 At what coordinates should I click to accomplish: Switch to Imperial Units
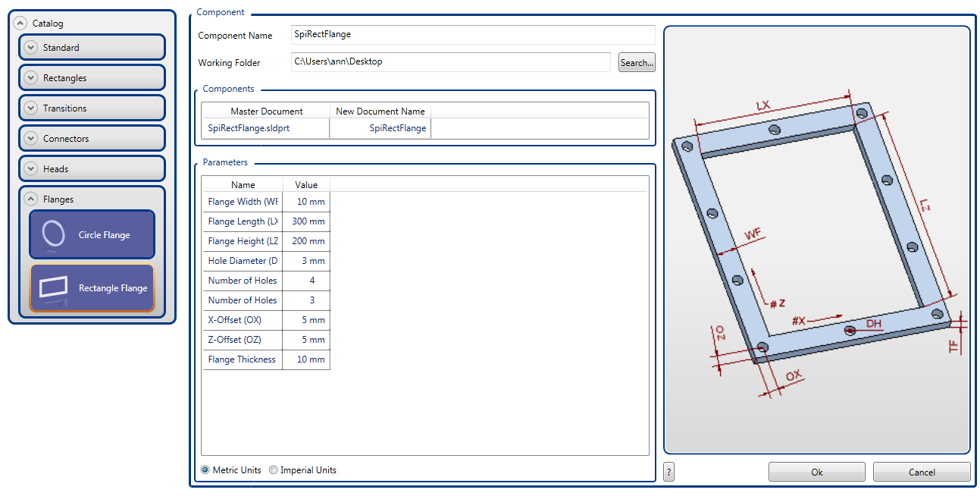(274, 470)
